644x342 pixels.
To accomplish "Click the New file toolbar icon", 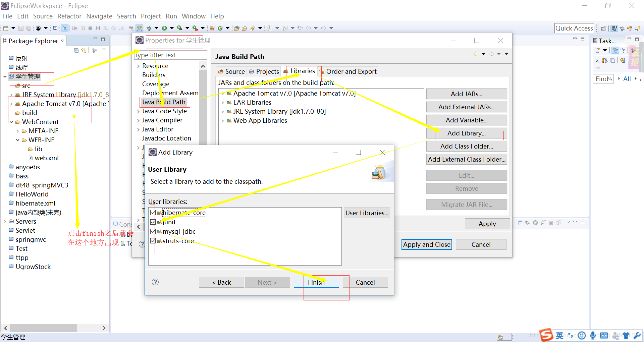I will [x=6, y=28].
